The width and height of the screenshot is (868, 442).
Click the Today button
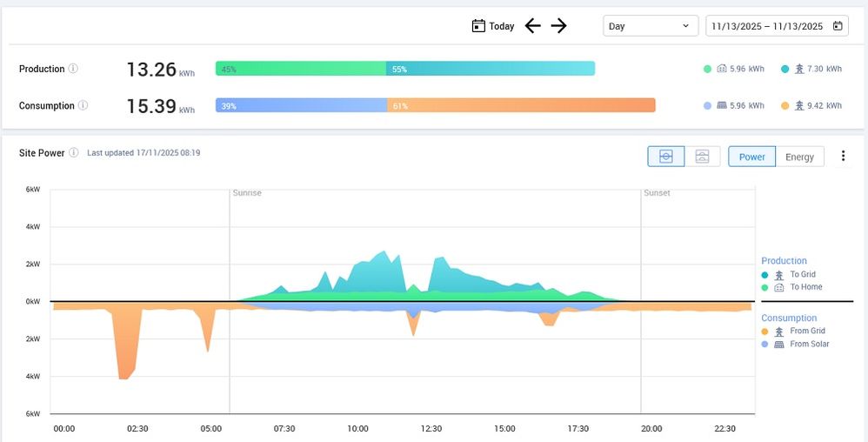pos(502,26)
